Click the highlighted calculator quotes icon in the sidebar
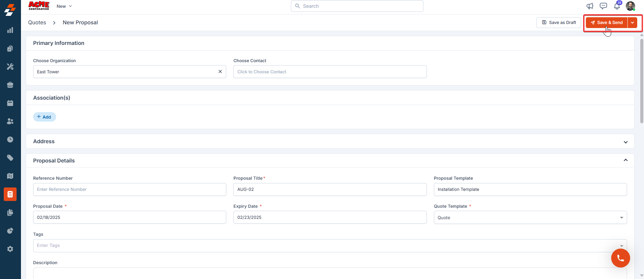Screen dimensions: 644x279 click(x=10, y=194)
